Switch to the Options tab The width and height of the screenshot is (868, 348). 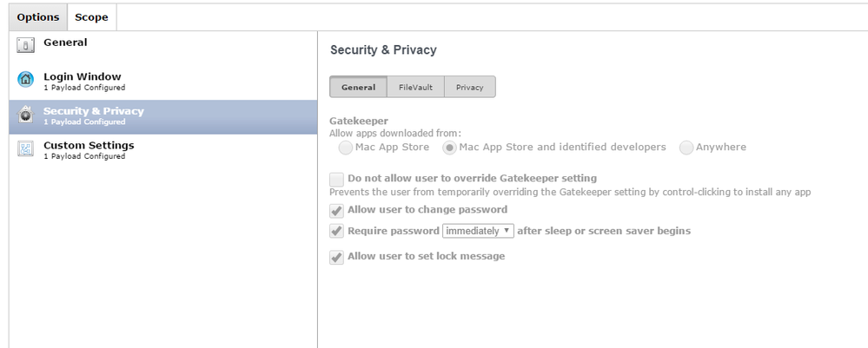pyautogui.click(x=38, y=17)
